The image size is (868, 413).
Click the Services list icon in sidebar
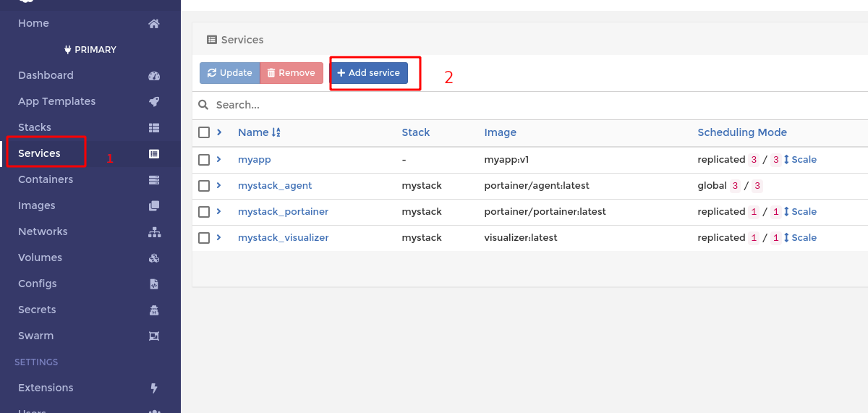[153, 153]
